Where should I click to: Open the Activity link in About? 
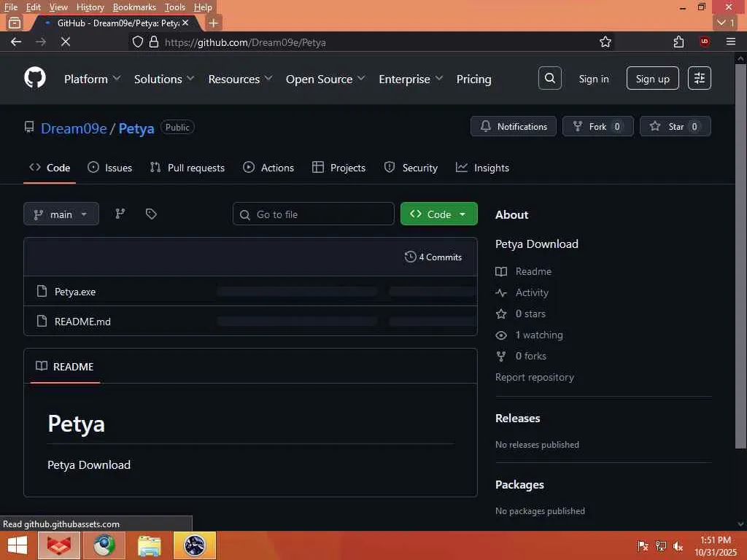(532, 292)
